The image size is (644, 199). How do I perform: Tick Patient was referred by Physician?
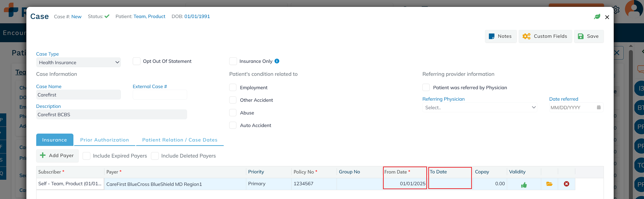pyautogui.click(x=426, y=88)
